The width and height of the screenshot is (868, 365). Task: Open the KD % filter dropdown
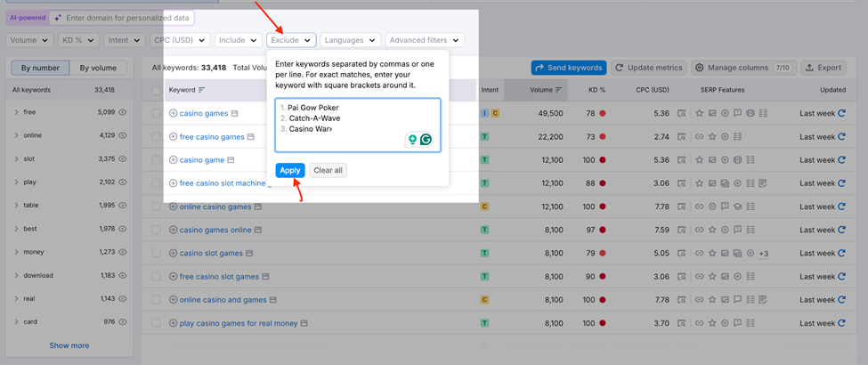click(79, 40)
